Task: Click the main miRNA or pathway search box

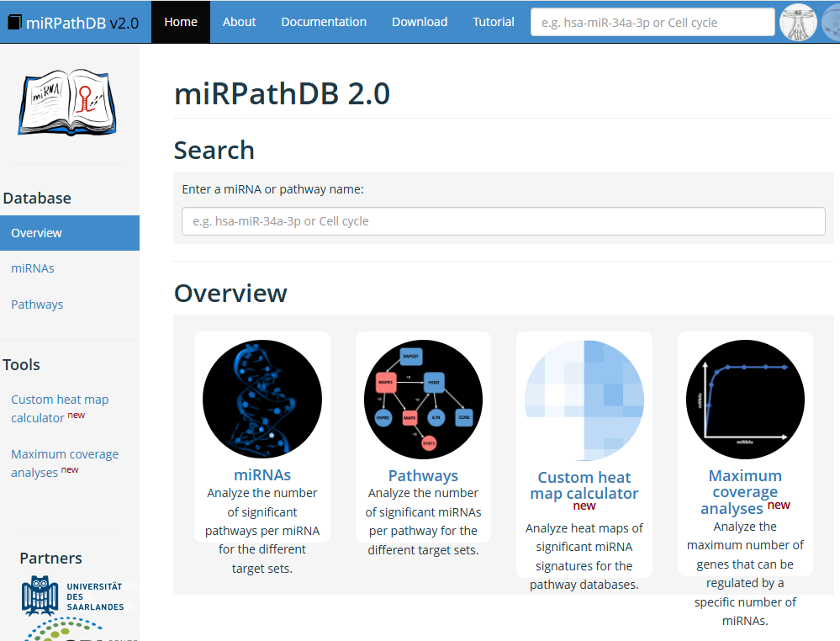Action: pyautogui.click(x=503, y=221)
